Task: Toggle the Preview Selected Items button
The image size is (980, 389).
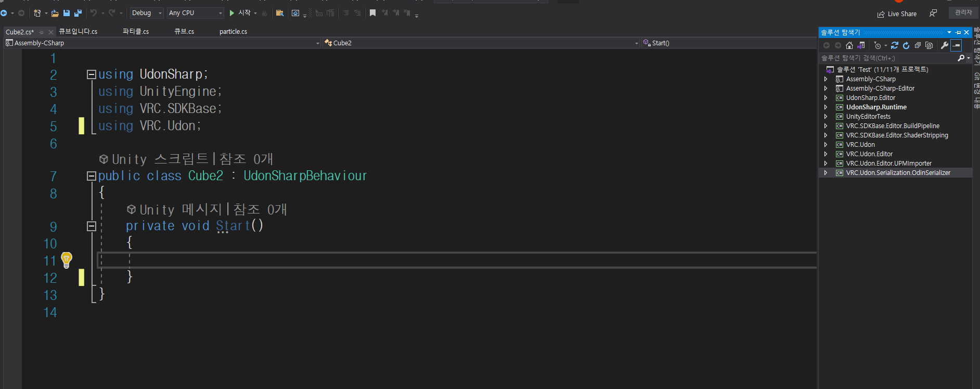Action: point(956,45)
